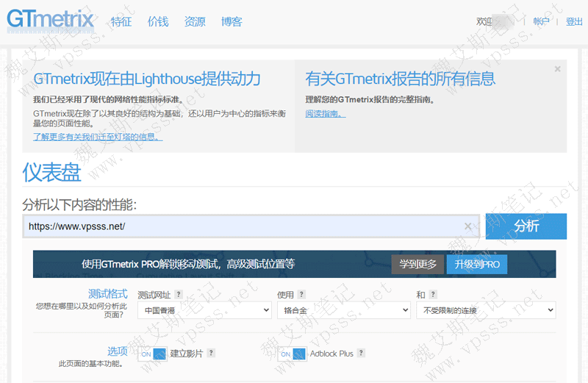Close the announcement banner
The height and width of the screenshot is (383, 588).
(557, 69)
